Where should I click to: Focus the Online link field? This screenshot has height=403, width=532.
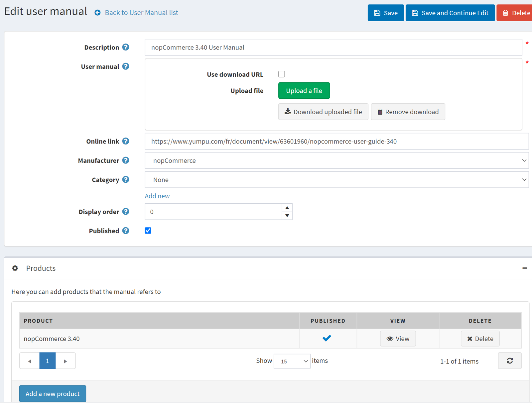coord(337,141)
